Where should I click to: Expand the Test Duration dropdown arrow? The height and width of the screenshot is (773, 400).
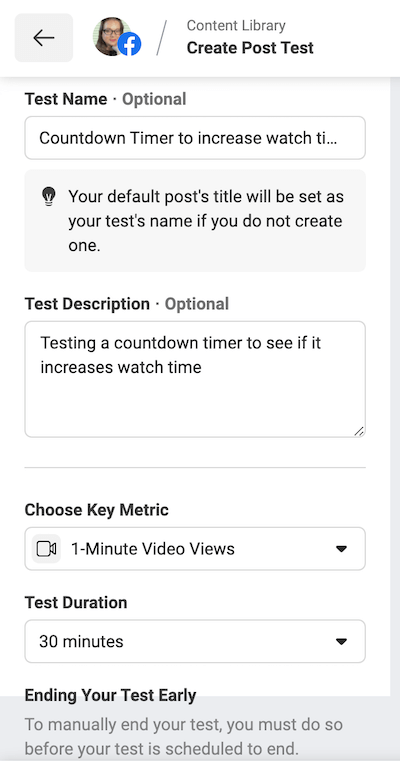click(341, 641)
